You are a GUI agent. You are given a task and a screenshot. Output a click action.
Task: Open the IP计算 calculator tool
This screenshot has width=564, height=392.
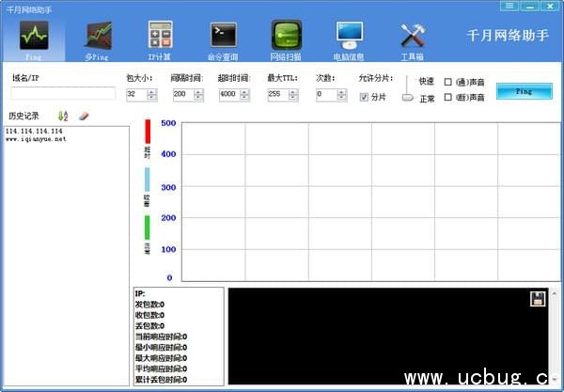coord(161,36)
